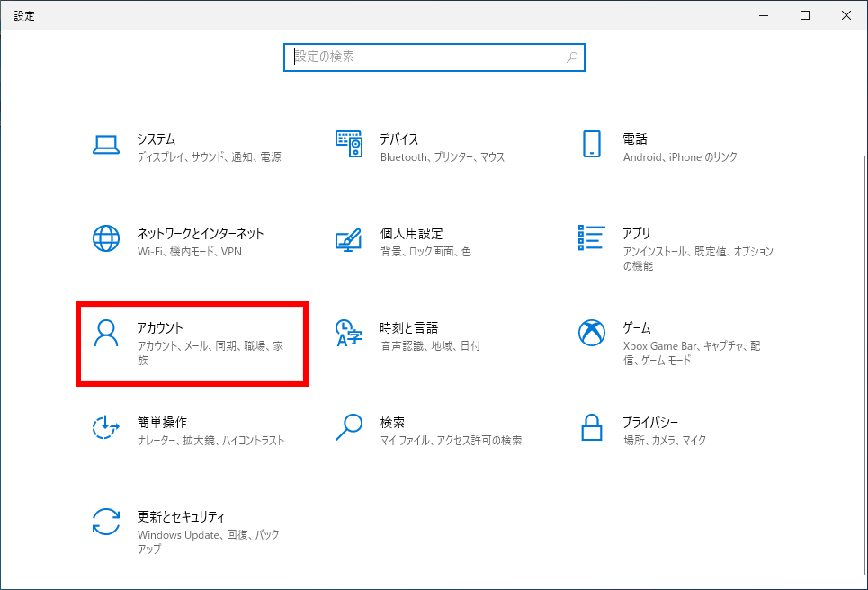Select the highlighted アカウント category label
The image size is (868, 590).
[x=162, y=327]
